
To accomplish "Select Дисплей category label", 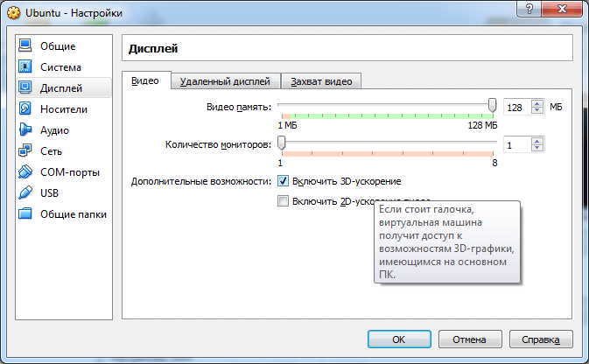I will click(61, 88).
